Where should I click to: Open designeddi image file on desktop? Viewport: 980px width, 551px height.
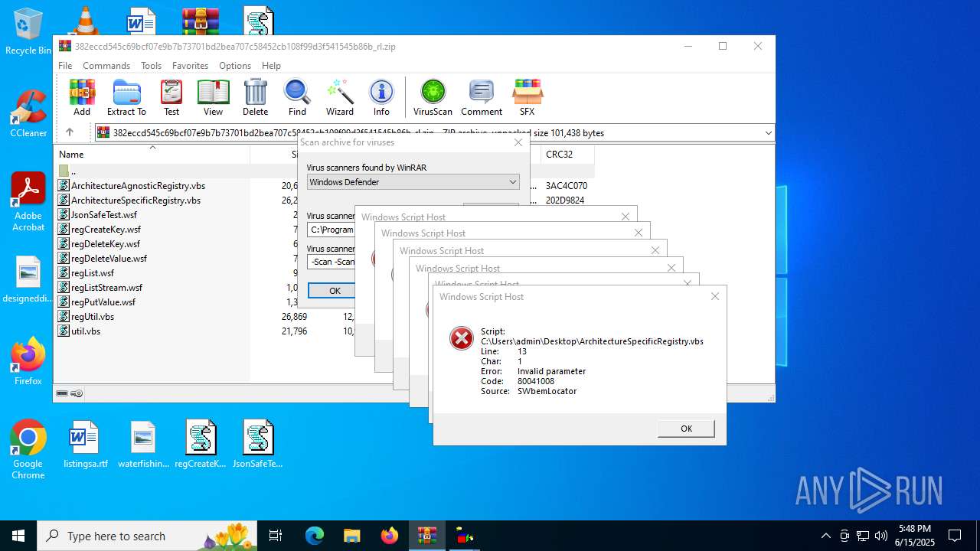28,279
